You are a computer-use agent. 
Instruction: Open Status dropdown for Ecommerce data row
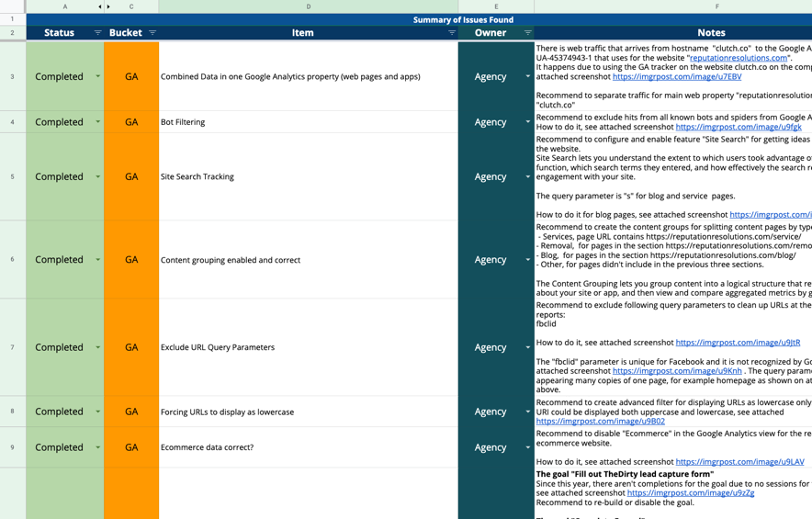point(98,447)
